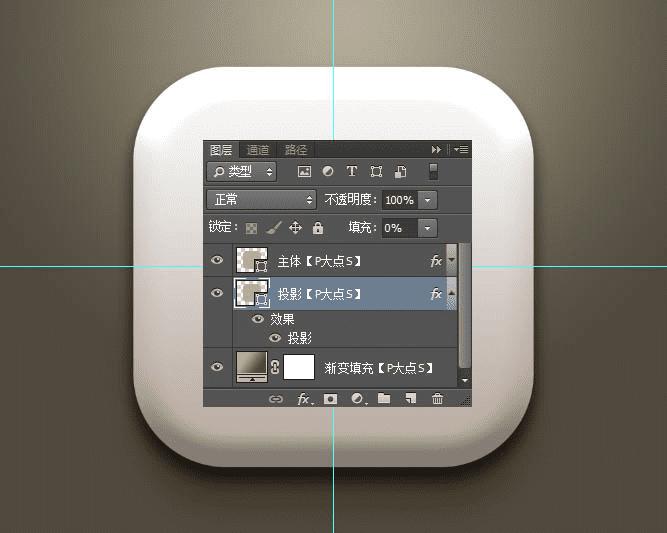
Task: Switch to the 通道 tab
Action: [x=258, y=150]
